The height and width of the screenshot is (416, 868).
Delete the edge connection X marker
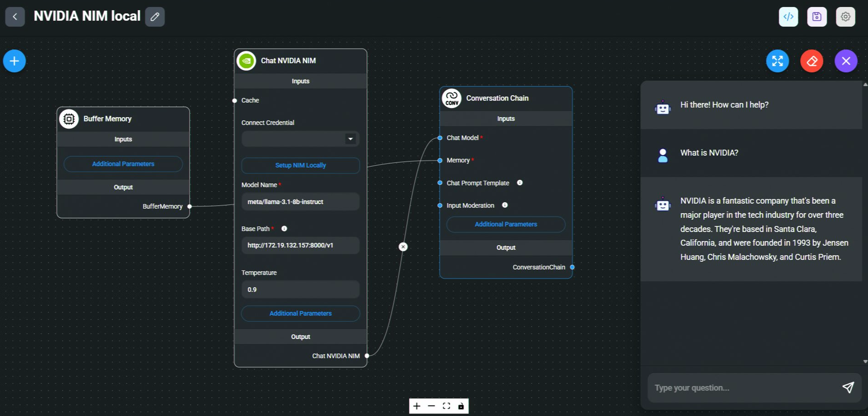click(403, 247)
